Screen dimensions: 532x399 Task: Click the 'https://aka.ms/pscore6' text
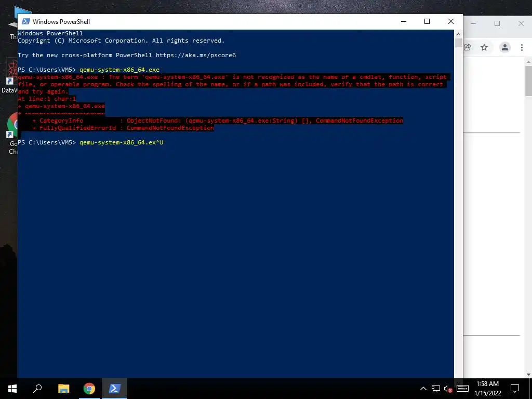(196, 55)
